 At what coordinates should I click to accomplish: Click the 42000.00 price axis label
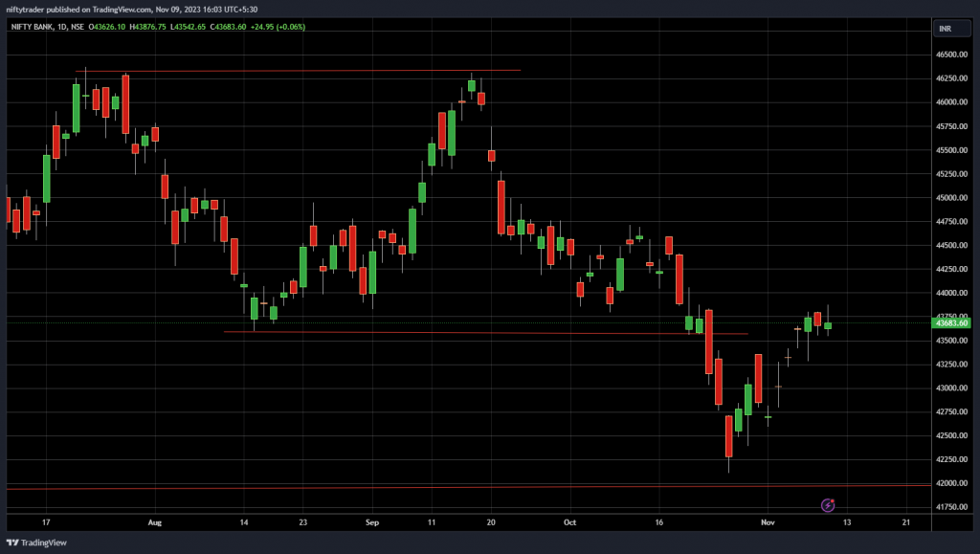tap(951, 483)
